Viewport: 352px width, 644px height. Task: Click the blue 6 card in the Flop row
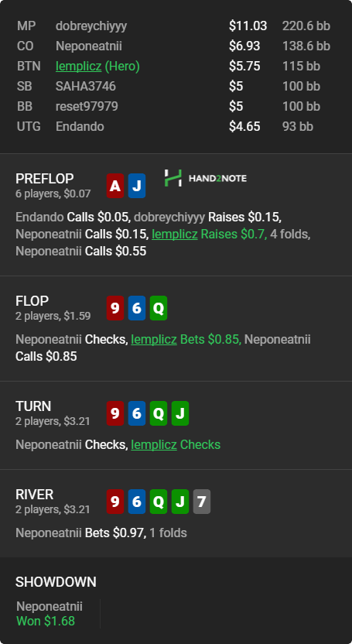pos(137,308)
